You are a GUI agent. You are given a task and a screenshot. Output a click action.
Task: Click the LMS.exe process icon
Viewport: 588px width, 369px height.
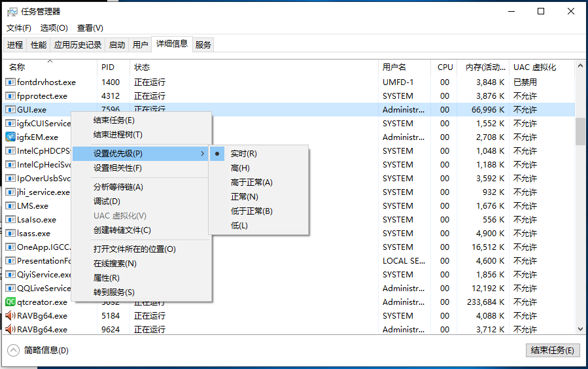(10, 205)
